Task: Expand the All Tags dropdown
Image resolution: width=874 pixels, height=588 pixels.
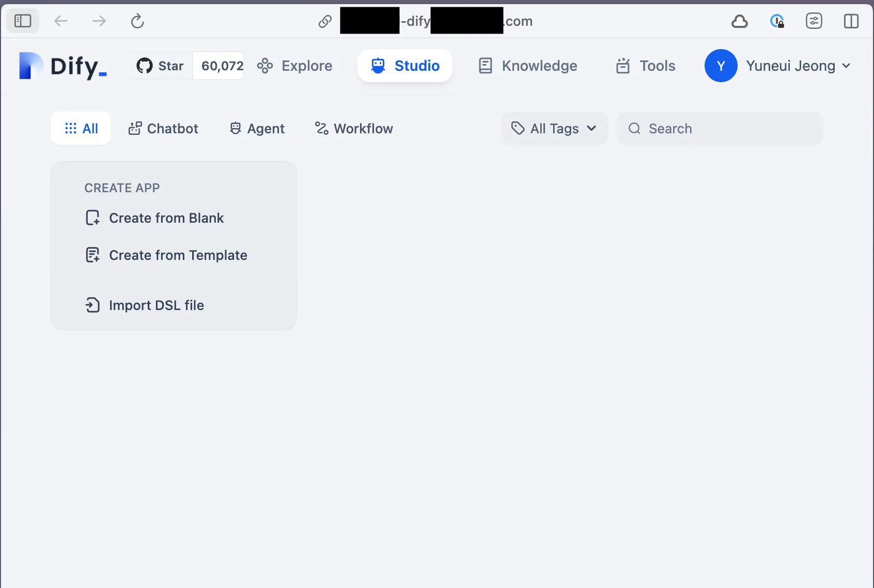Action: click(554, 129)
